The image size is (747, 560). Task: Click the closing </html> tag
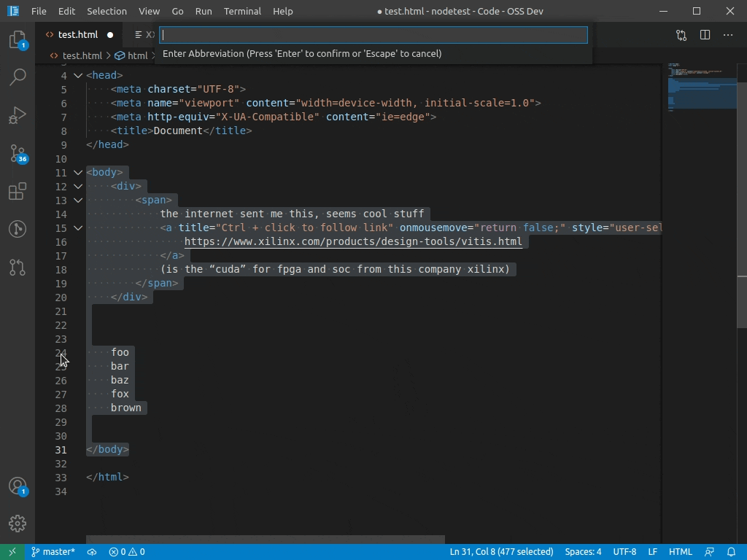point(108,477)
